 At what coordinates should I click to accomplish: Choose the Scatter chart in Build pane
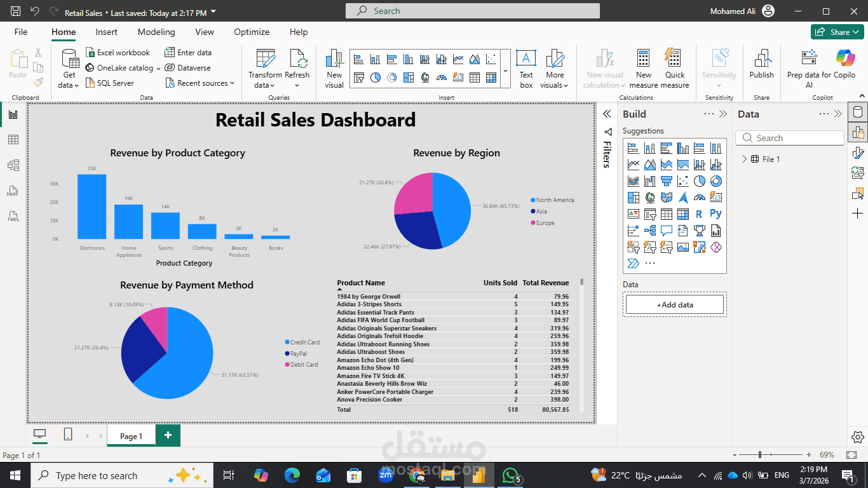pos(683,181)
